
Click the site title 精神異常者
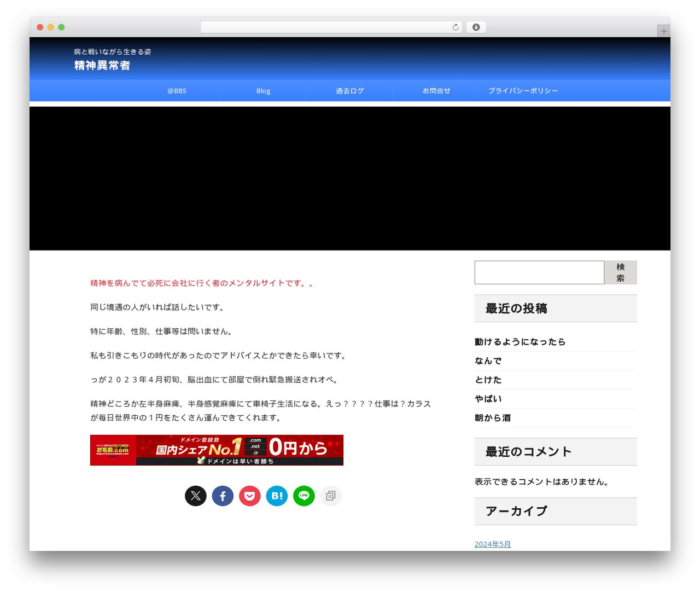[102, 66]
